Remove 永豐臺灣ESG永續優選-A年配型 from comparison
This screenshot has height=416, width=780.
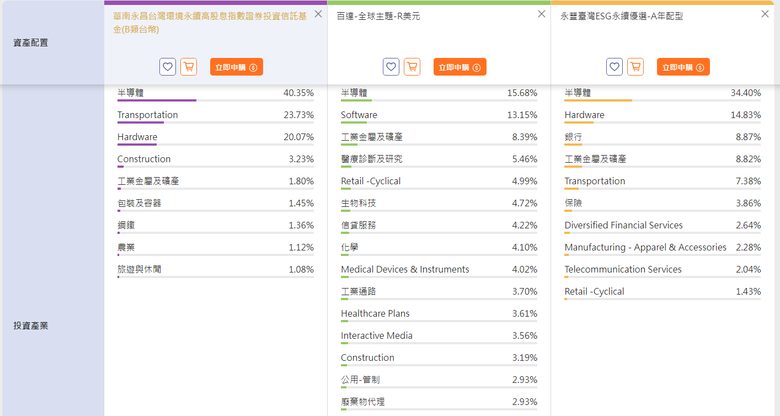765,14
